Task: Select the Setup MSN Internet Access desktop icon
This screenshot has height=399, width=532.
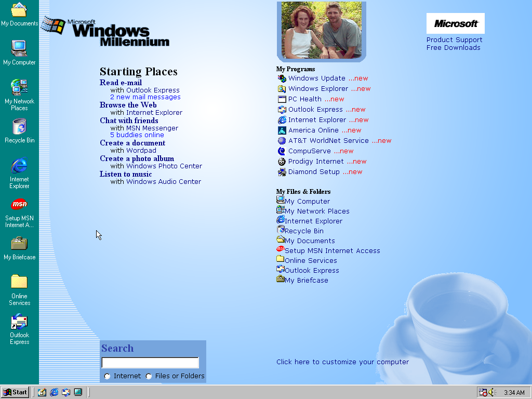Action: pyautogui.click(x=19, y=204)
